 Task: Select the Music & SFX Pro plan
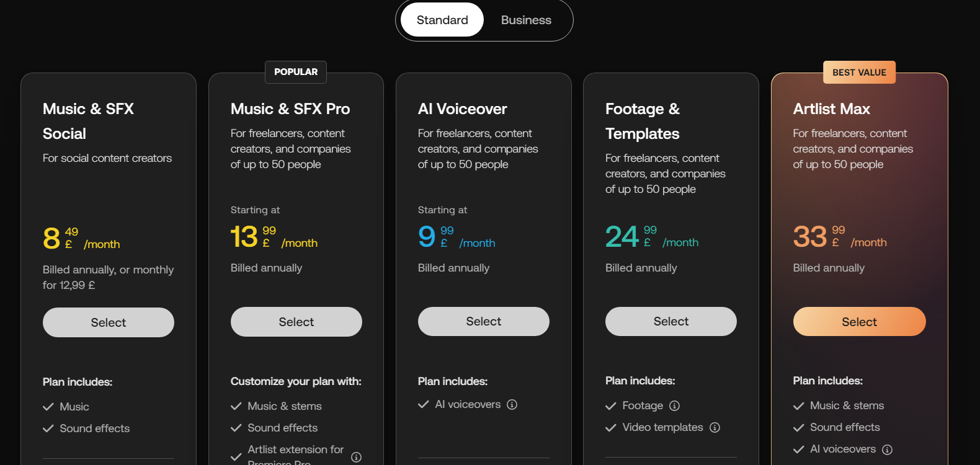tap(296, 322)
